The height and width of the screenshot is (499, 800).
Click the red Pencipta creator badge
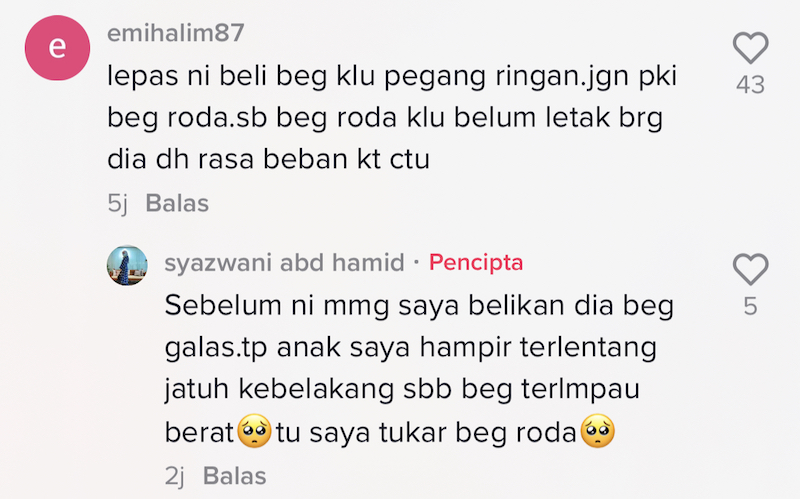(x=476, y=263)
